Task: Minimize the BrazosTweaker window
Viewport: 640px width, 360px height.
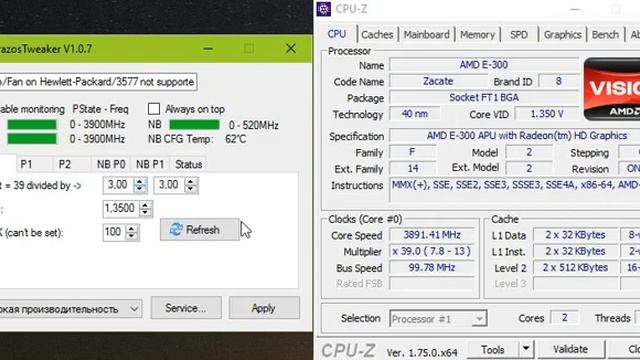Action: click(x=208, y=49)
